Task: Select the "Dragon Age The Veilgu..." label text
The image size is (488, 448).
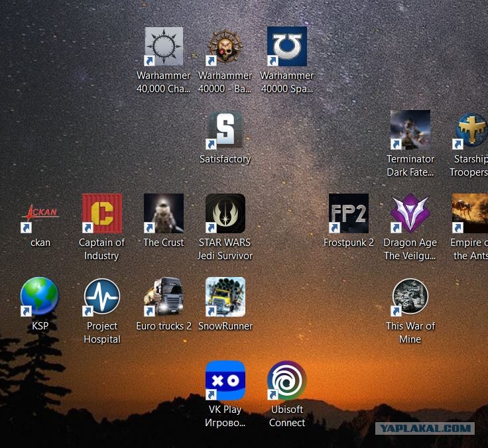Action: pos(410,249)
